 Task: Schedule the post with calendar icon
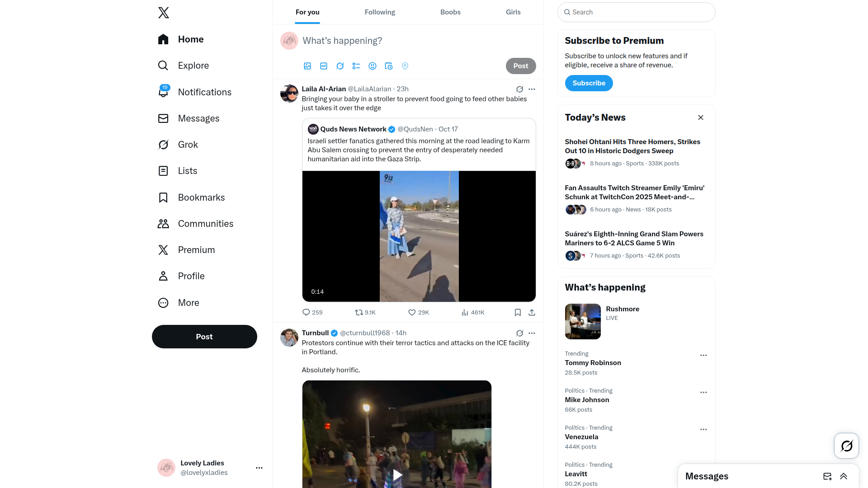coord(389,66)
